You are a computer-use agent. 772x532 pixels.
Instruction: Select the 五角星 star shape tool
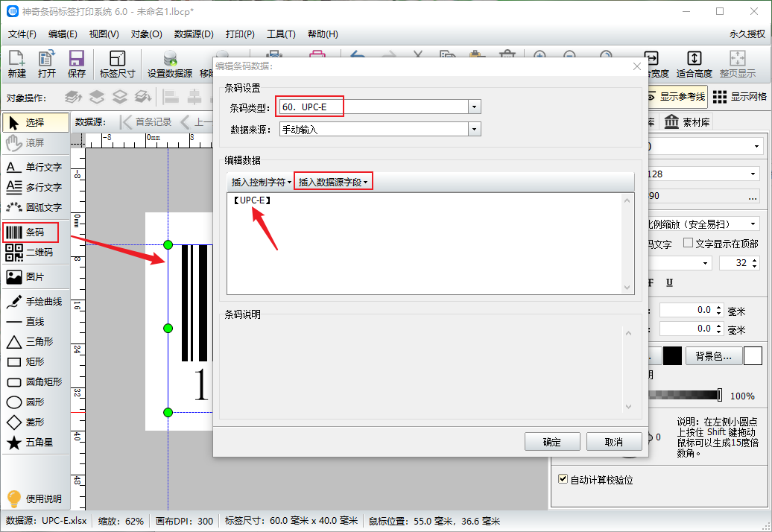(35, 443)
